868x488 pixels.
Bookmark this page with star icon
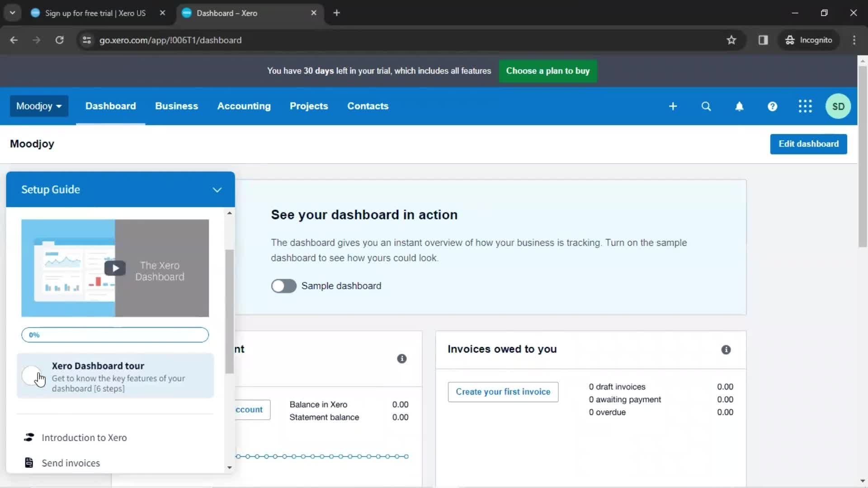coord(731,40)
